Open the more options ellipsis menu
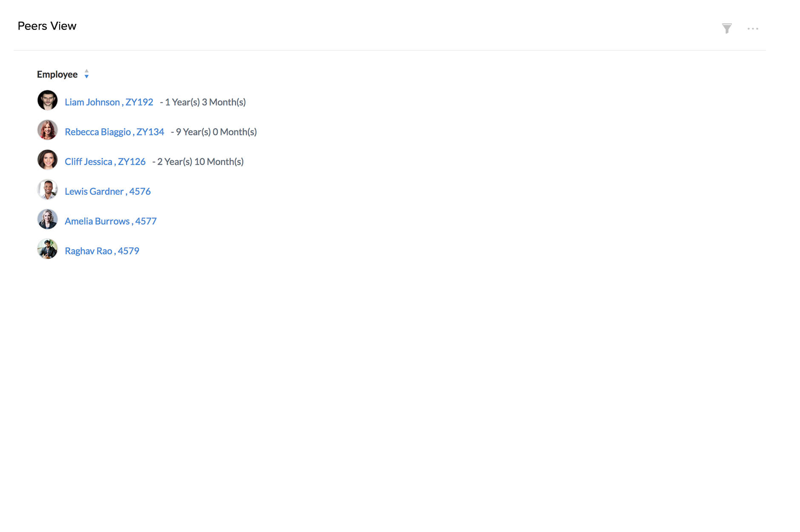This screenshot has height=532, width=800. click(753, 29)
